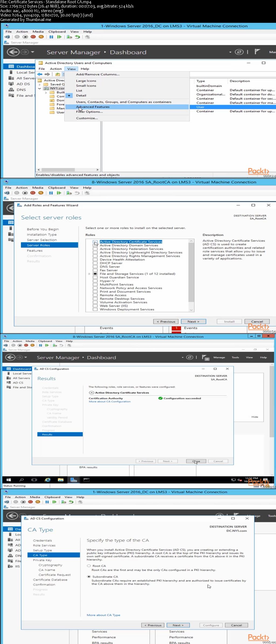Select Subordinate CA radio button

point(89,577)
